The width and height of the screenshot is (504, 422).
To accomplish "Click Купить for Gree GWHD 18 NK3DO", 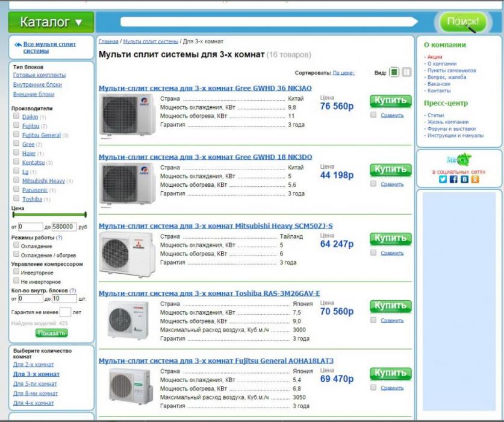I will pos(391,169).
